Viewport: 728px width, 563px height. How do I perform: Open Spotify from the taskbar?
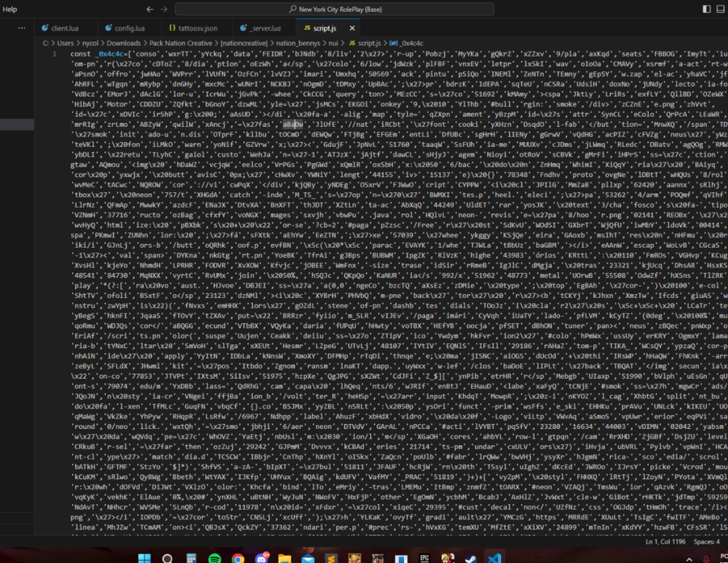[x=214, y=559]
